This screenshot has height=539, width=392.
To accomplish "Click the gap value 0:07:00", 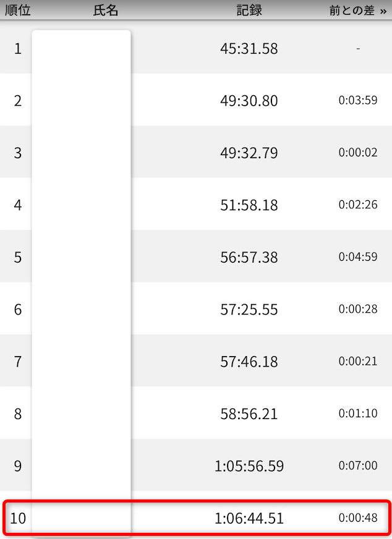I will point(358,466).
